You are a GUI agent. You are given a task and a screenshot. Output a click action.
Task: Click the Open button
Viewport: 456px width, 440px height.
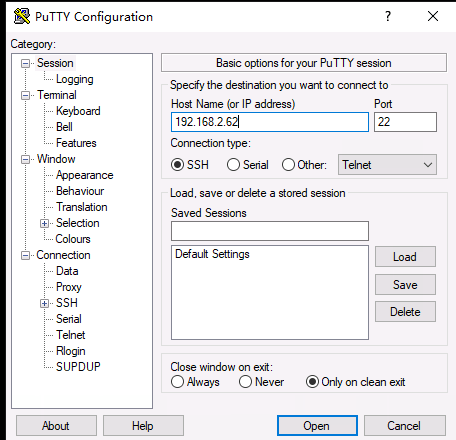click(x=317, y=426)
